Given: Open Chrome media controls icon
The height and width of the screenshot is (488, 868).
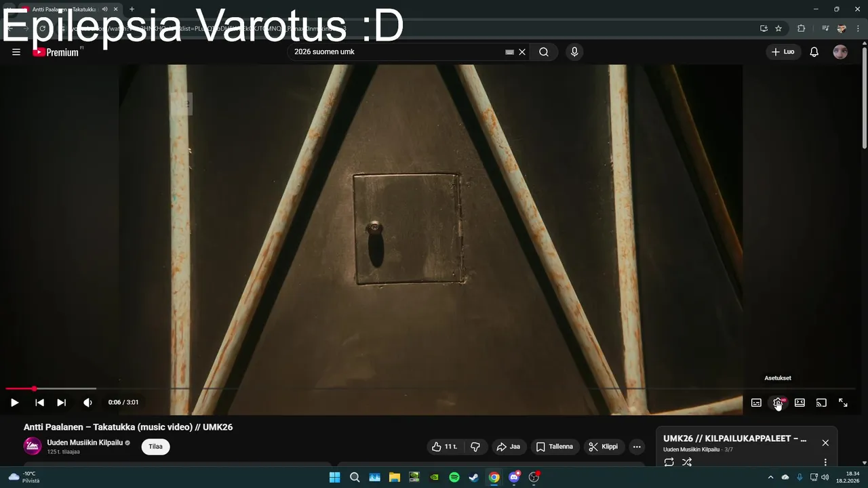Looking at the screenshot, I should click(x=825, y=28).
